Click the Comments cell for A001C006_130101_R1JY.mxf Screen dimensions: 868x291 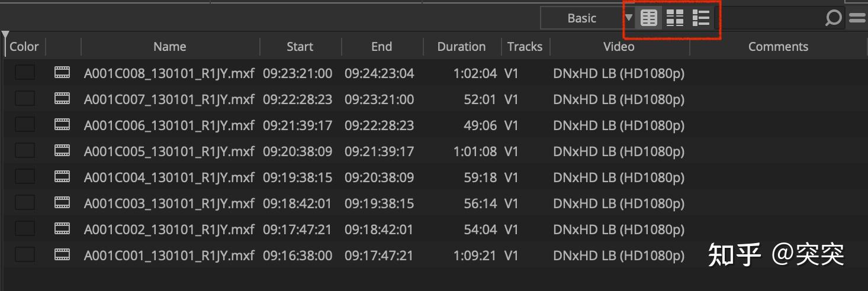coord(778,125)
